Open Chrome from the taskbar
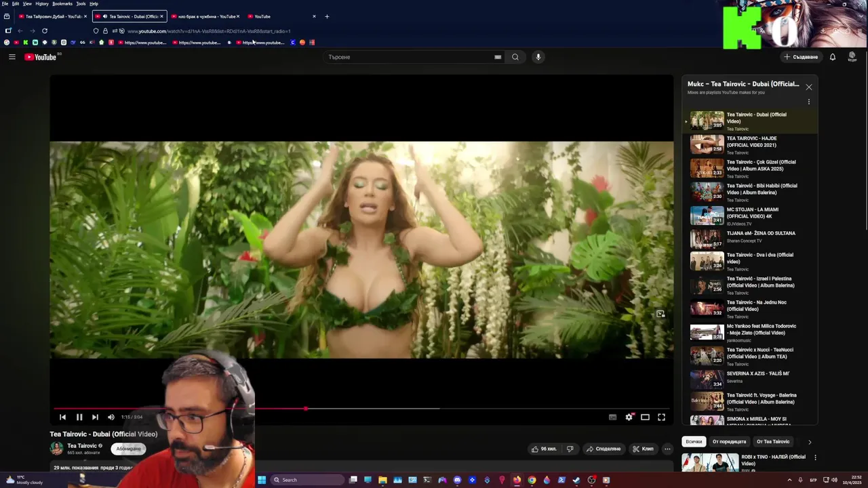This screenshot has height=488, width=868. point(532,480)
